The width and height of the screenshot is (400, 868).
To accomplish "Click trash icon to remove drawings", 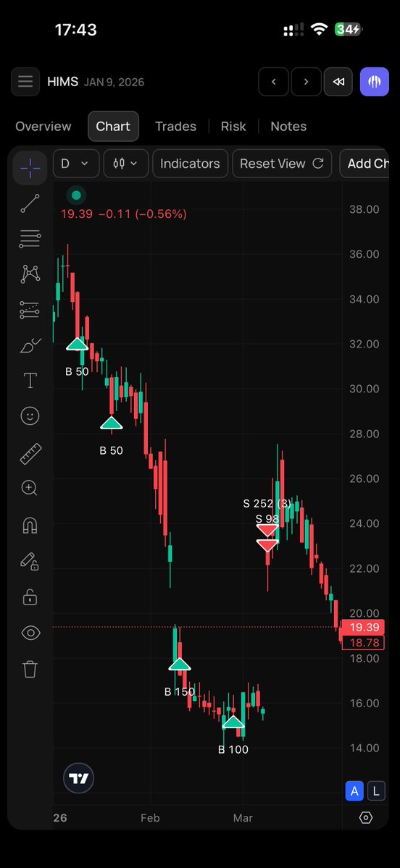I will point(30,669).
